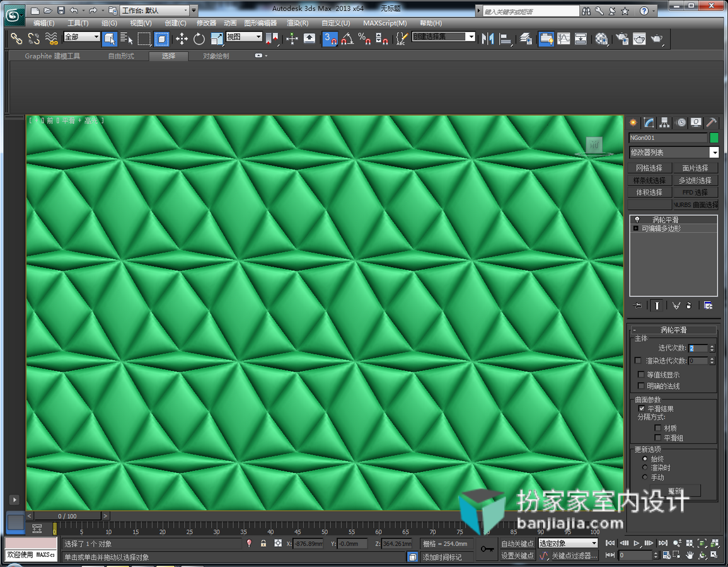Switch to the Hierarchy panel tab
This screenshot has height=567, width=728.
(664, 122)
